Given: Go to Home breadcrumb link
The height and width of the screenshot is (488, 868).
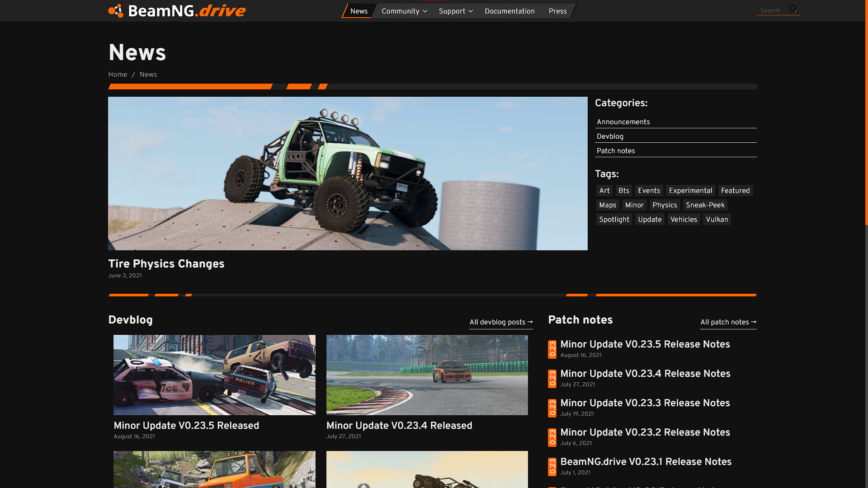Looking at the screenshot, I should click(x=118, y=75).
